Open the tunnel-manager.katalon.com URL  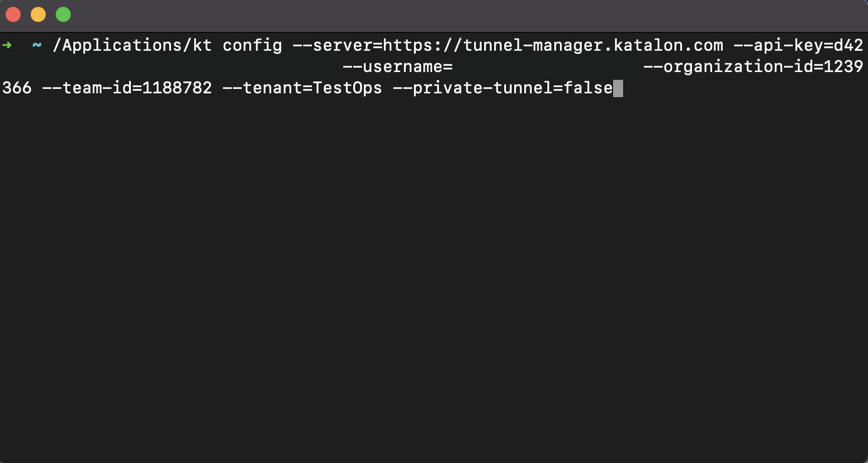(553, 46)
